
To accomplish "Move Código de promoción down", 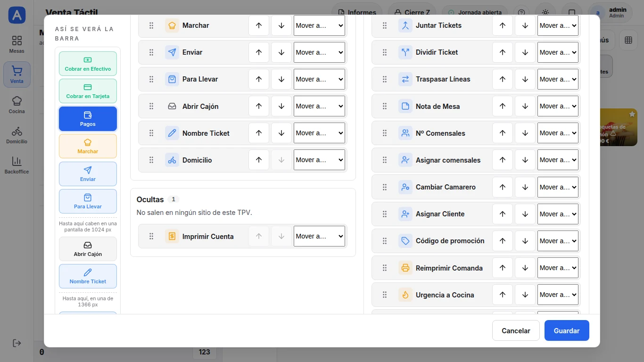I will coord(525,241).
